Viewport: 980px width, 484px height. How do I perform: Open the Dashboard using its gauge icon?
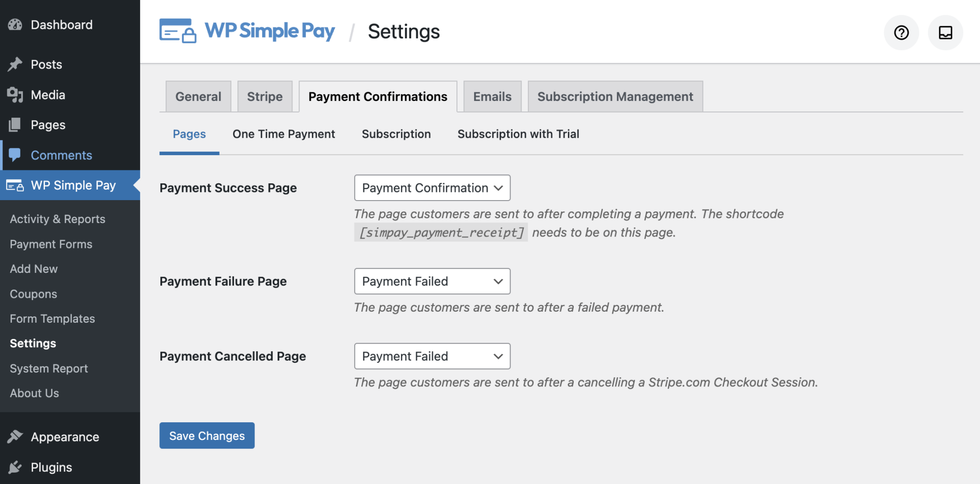(x=16, y=24)
